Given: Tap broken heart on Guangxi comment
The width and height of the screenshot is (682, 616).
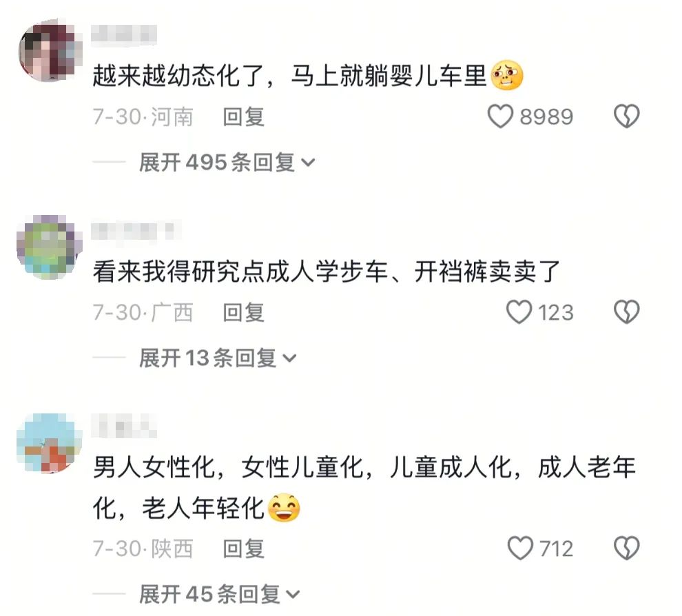Looking at the screenshot, I should tap(626, 312).
